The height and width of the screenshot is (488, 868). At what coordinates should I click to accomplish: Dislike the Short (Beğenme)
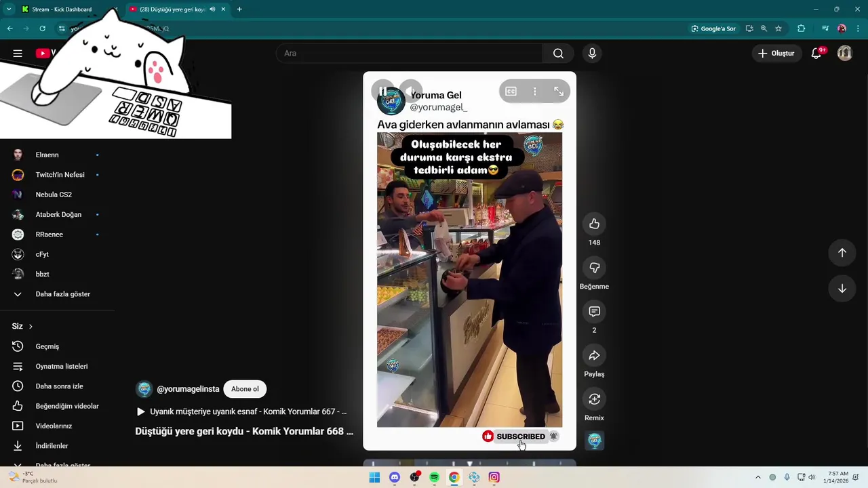click(x=594, y=268)
